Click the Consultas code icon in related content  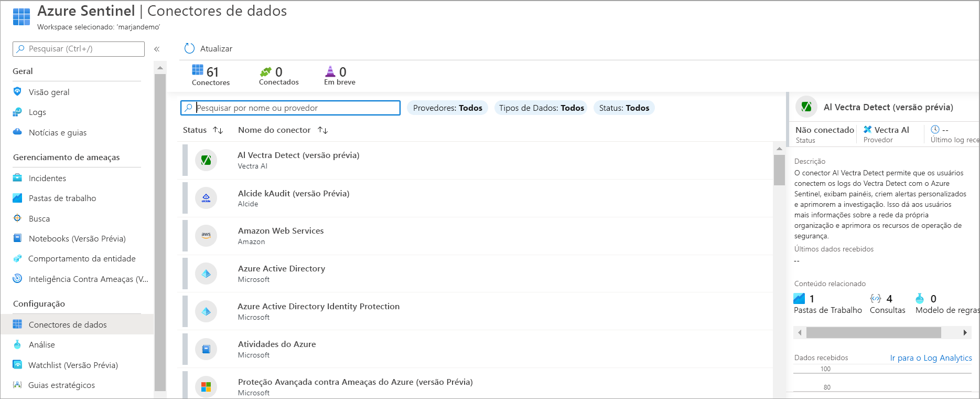[876, 298]
